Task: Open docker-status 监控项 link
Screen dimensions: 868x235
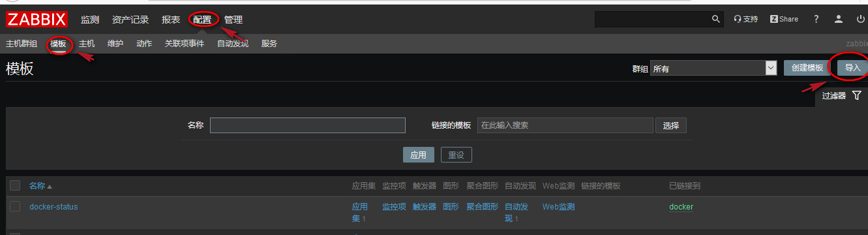Action: click(x=395, y=207)
